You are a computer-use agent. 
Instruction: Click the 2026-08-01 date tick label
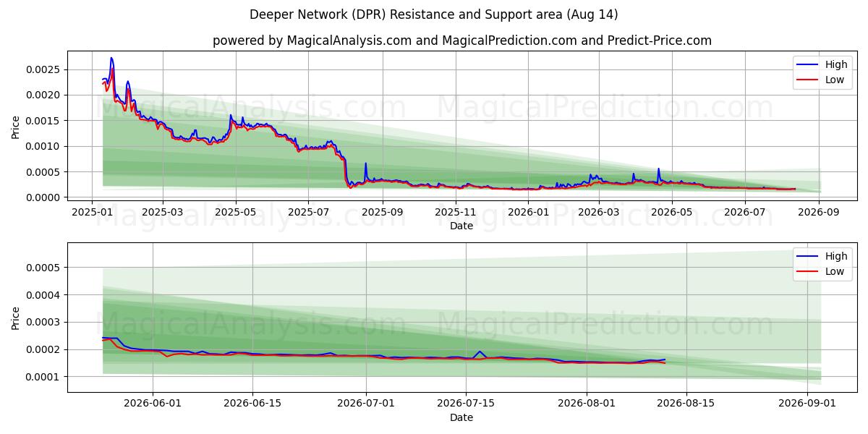coord(587,403)
